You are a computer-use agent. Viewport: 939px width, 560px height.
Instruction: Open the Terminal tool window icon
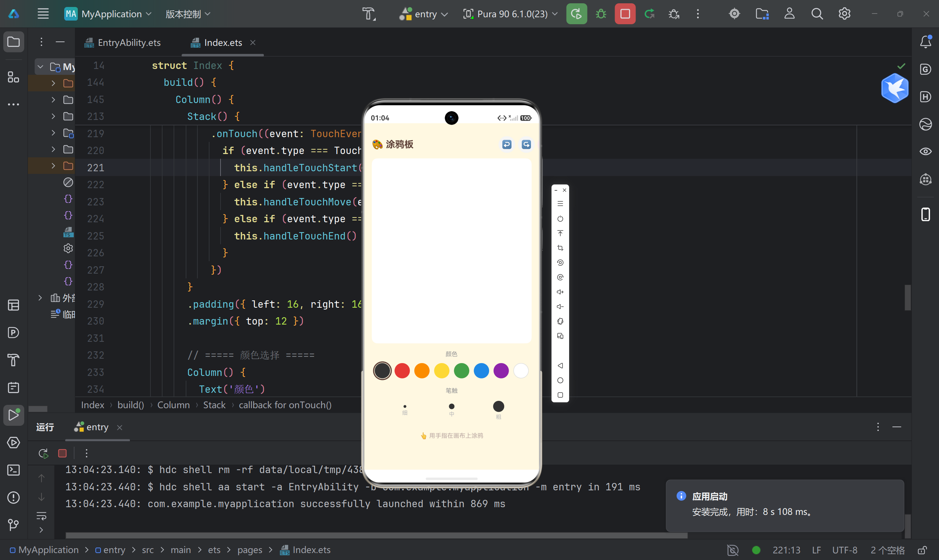pyautogui.click(x=14, y=470)
